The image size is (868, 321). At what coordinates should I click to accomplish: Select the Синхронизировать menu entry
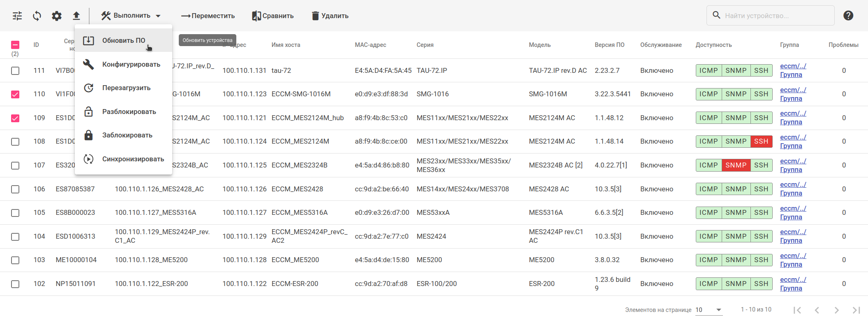click(133, 159)
